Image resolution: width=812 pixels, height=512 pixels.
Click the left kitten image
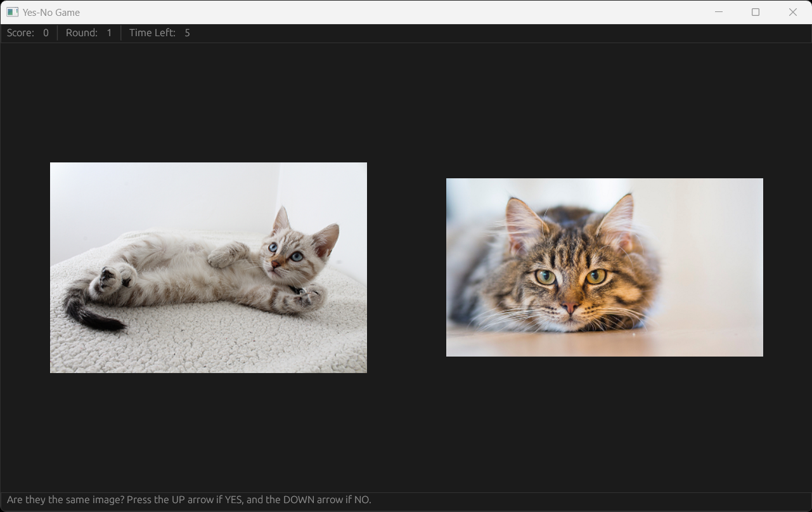point(209,268)
